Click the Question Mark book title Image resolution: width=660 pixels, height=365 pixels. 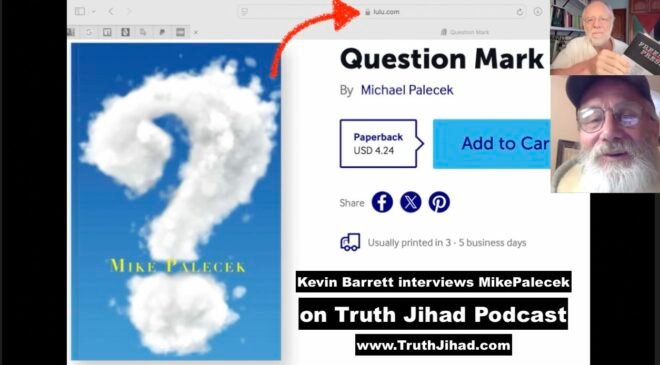tap(442, 59)
